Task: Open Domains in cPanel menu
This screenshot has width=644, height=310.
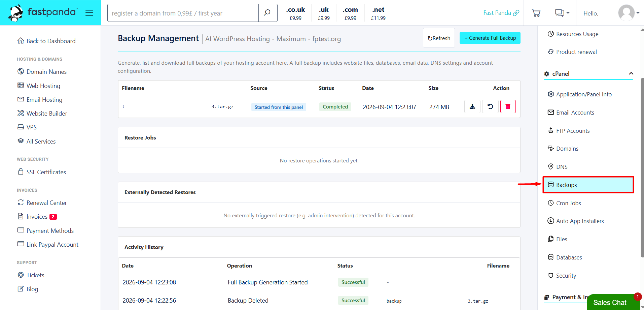Action: (x=563, y=148)
